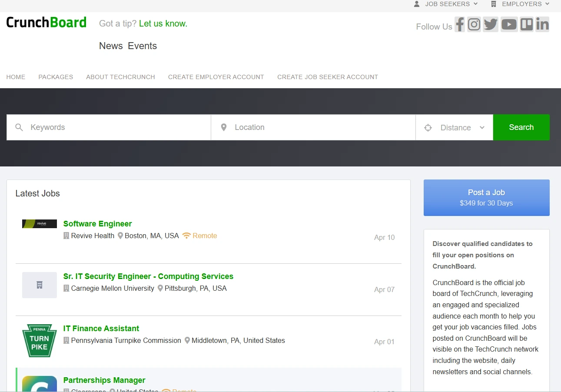Click the crosshair icon beside Distance
Image resolution: width=561 pixels, height=392 pixels.
tap(428, 128)
